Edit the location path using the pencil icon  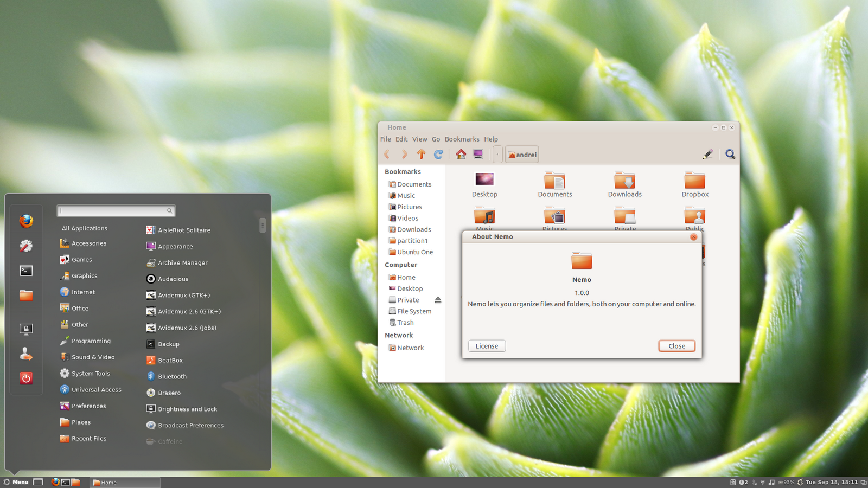pyautogui.click(x=707, y=154)
